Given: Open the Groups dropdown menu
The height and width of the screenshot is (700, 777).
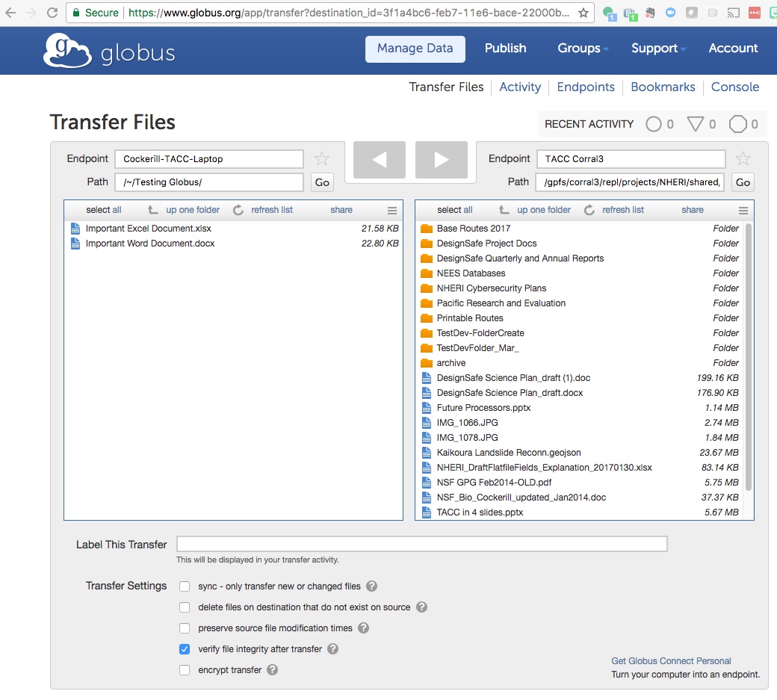Looking at the screenshot, I should click(583, 48).
